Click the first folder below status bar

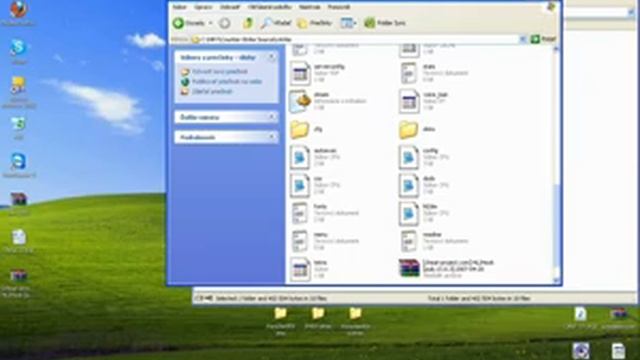[x=280, y=313]
